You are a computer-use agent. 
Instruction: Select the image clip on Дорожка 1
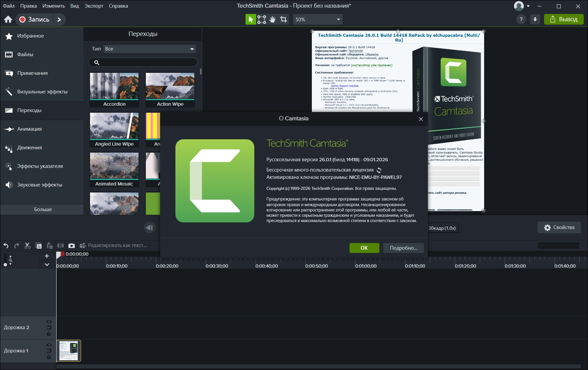(x=69, y=351)
